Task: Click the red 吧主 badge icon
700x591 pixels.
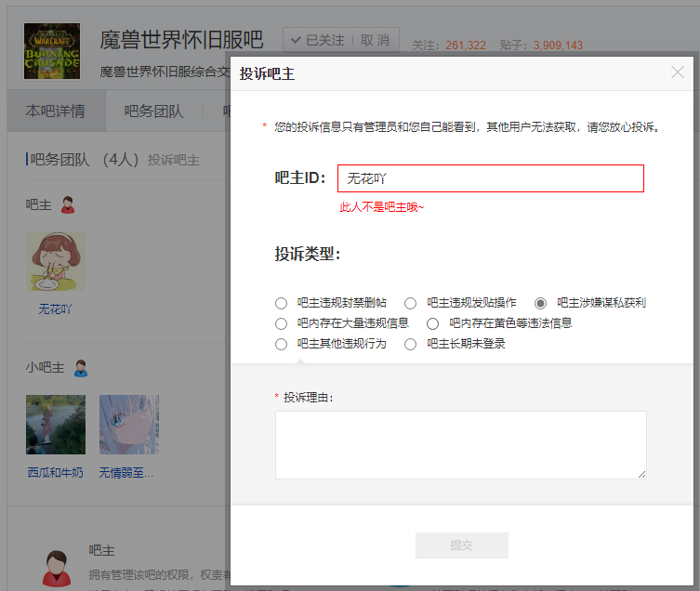Action: click(x=67, y=204)
